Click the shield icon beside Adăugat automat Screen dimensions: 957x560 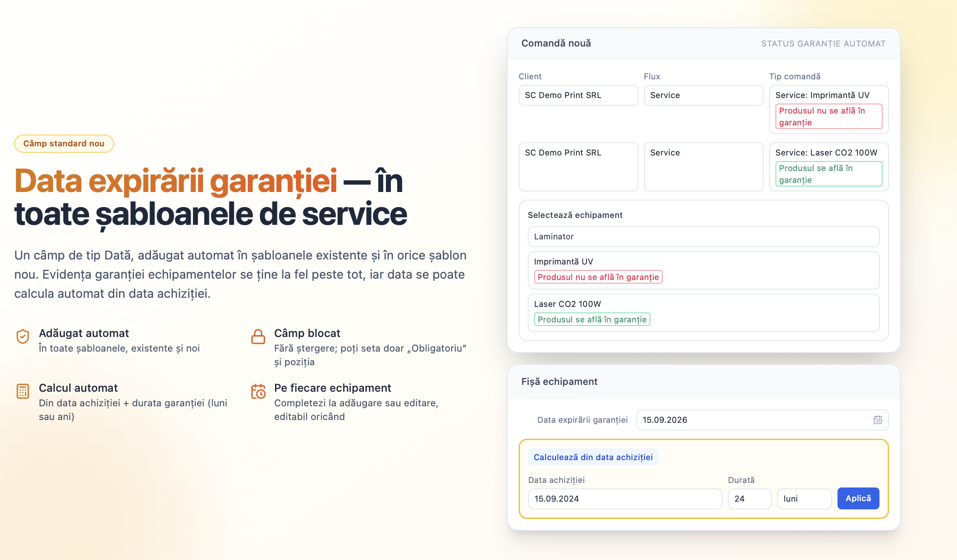point(23,337)
